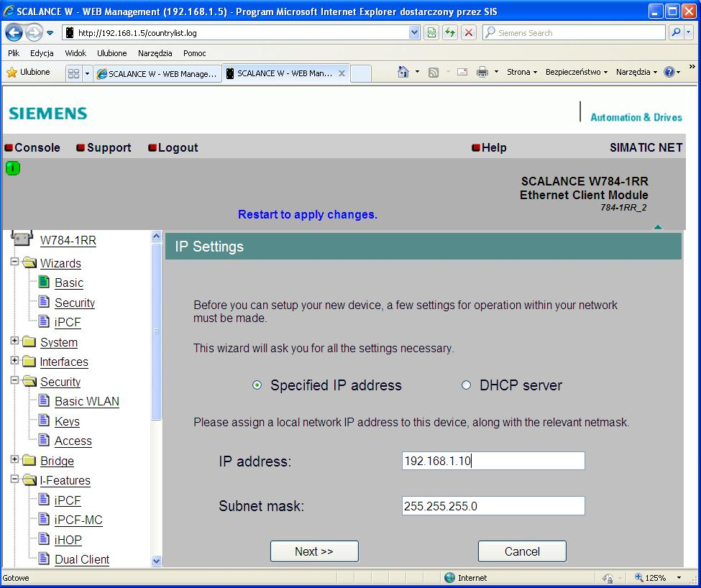Click the printer icon
Image resolution: width=701 pixels, height=588 pixels.
[x=482, y=72]
